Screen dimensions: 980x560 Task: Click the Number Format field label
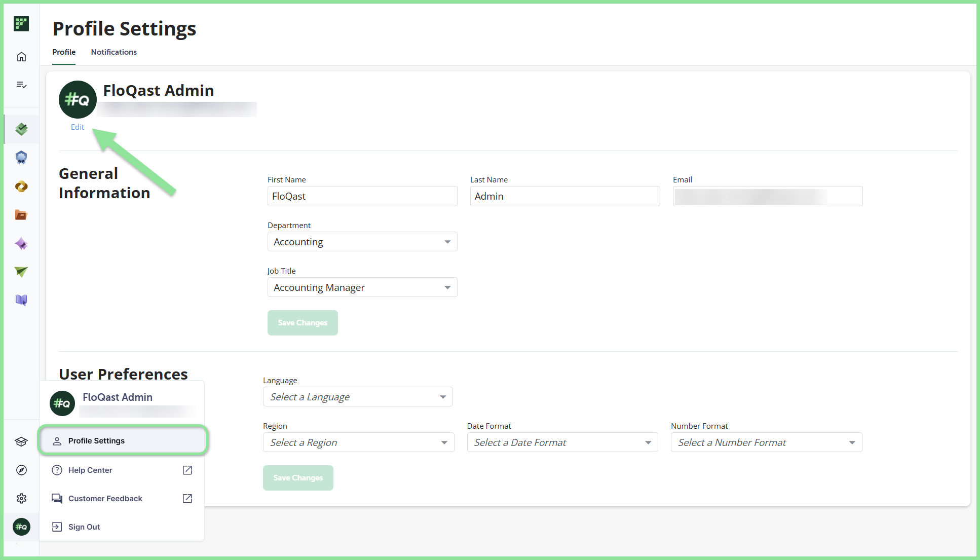coord(699,426)
